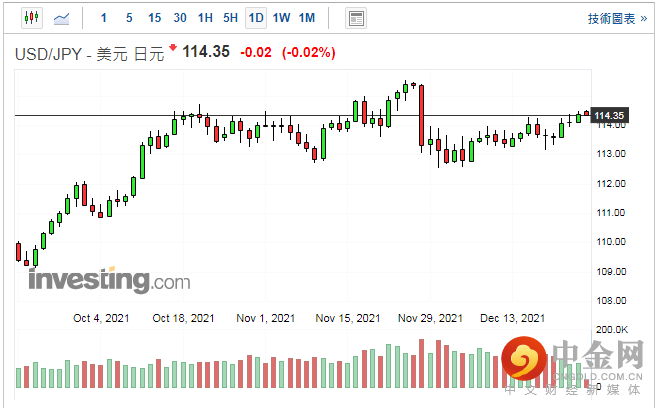Choose the 1W weekly timeframe
The image size is (658, 408).
coord(281,18)
